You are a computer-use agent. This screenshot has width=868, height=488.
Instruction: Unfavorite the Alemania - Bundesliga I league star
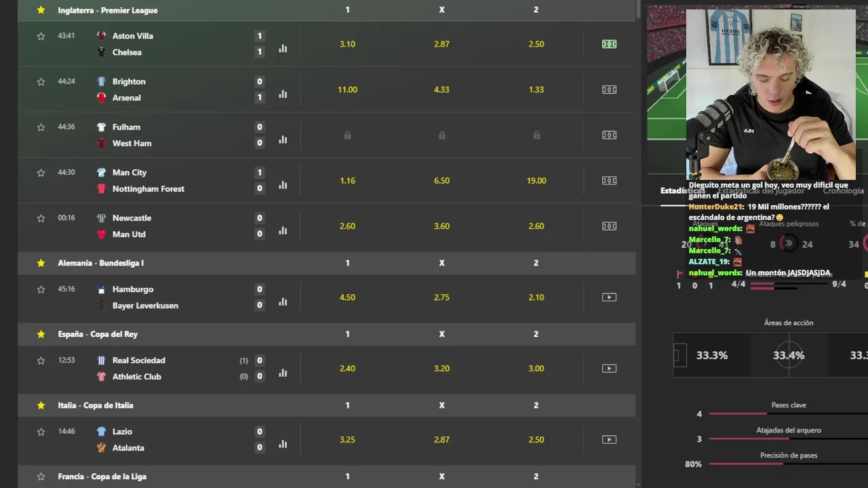click(41, 263)
